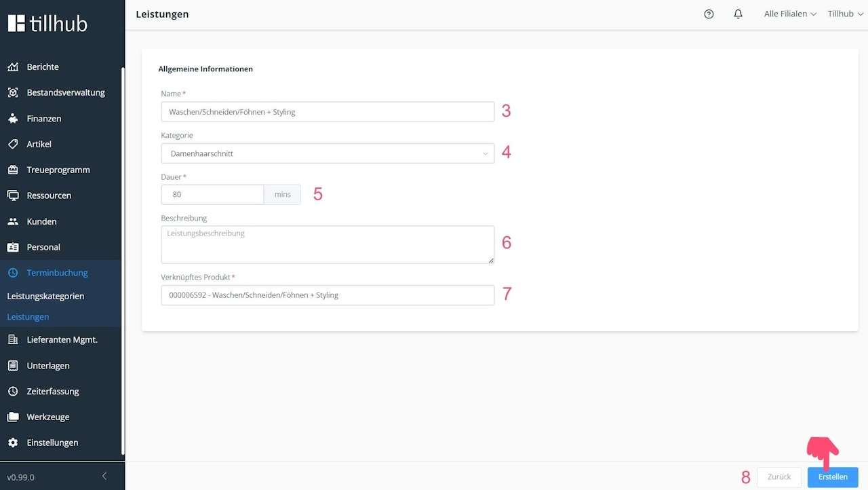This screenshot has width=868, height=490.
Task: Open Leistungskategorien submenu item
Action: pos(45,297)
